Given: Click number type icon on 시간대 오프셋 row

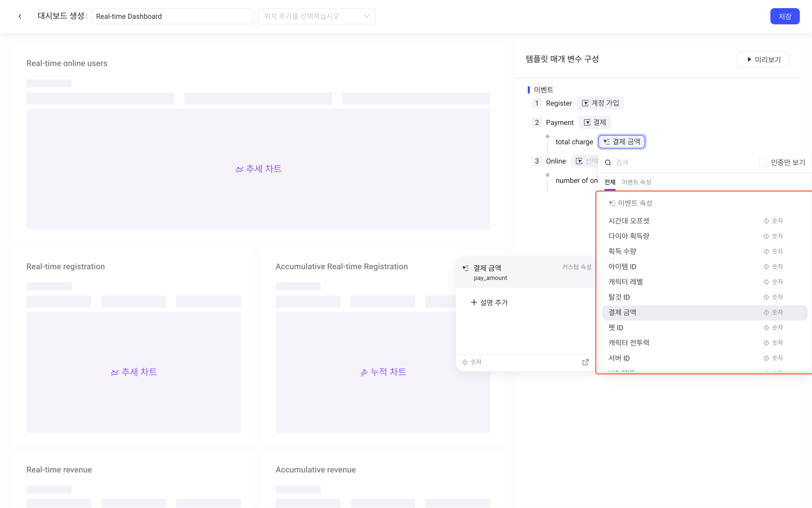Looking at the screenshot, I should pyautogui.click(x=766, y=221).
